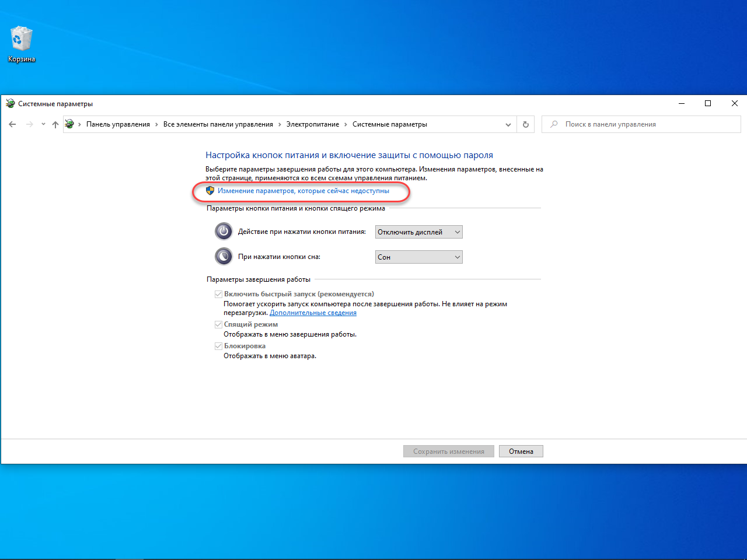Click the window title bar icon
The width and height of the screenshot is (747, 560).
click(x=10, y=104)
